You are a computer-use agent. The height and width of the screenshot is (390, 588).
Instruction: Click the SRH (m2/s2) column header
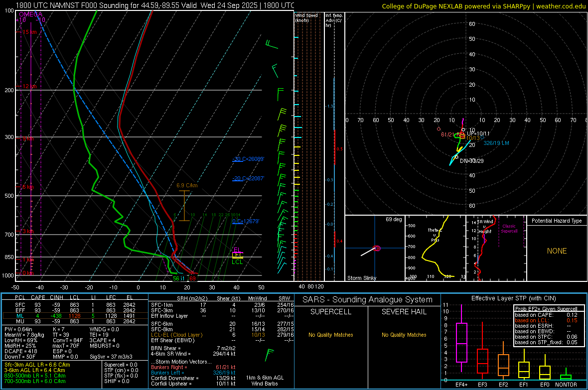[x=192, y=298]
